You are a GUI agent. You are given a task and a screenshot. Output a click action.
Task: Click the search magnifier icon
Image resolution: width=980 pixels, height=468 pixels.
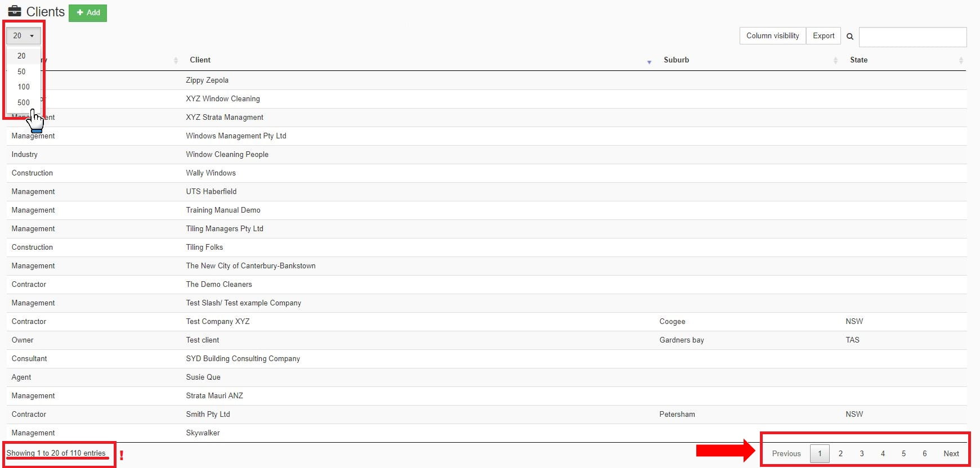[850, 37]
